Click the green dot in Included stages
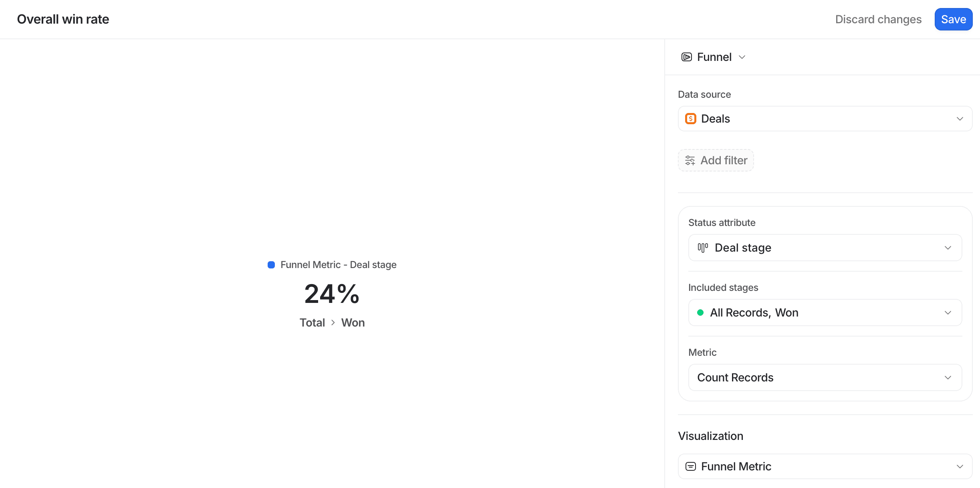 click(x=700, y=313)
